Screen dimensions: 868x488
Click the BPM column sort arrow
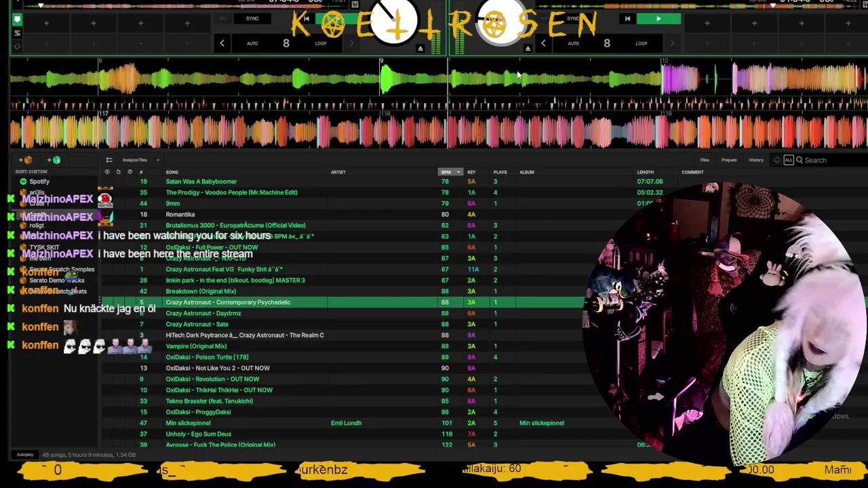click(x=458, y=172)
